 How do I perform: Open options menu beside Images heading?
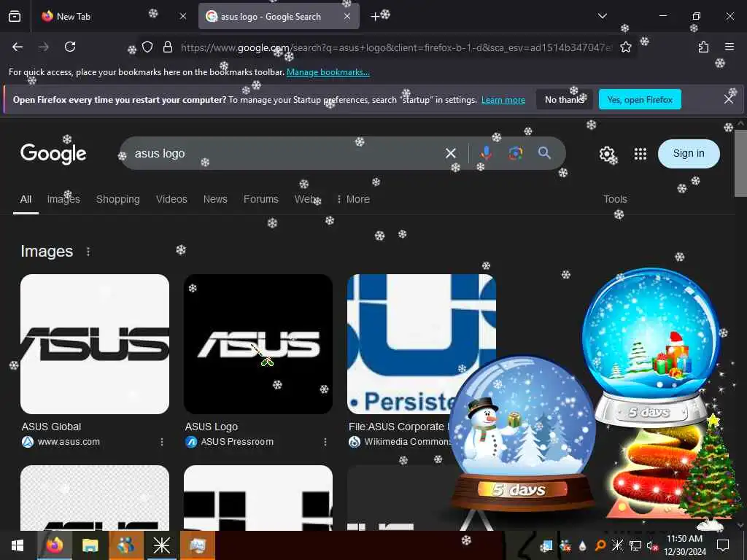[x=88, y=252]
